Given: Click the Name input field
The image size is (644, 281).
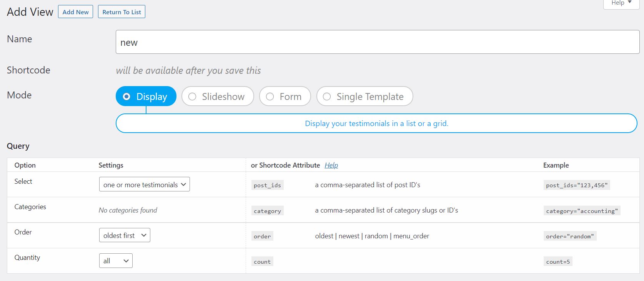Looking at the screenshot, I should point(377,42).
